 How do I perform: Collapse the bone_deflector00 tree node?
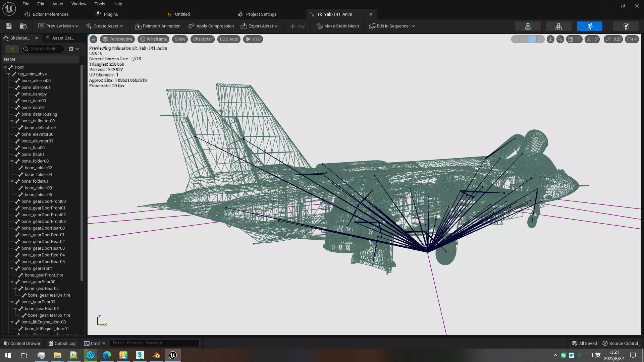pos(12,121)
